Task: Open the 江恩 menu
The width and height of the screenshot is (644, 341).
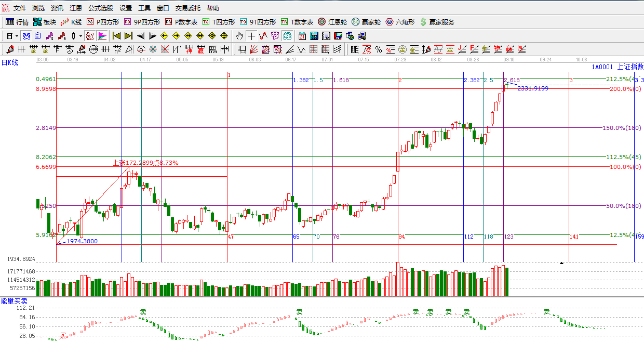Action: pyautogui.click(x=76, y=8)
